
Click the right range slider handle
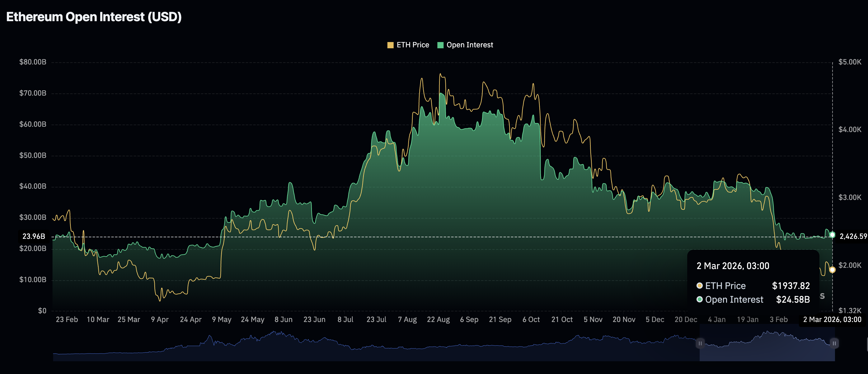coord(834,343)
